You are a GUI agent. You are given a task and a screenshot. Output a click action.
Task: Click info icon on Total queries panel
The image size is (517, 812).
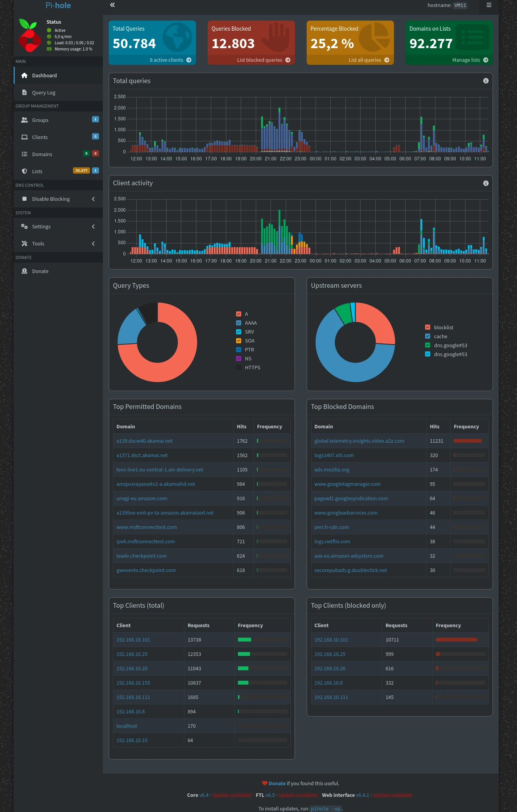tap(486, 81)
